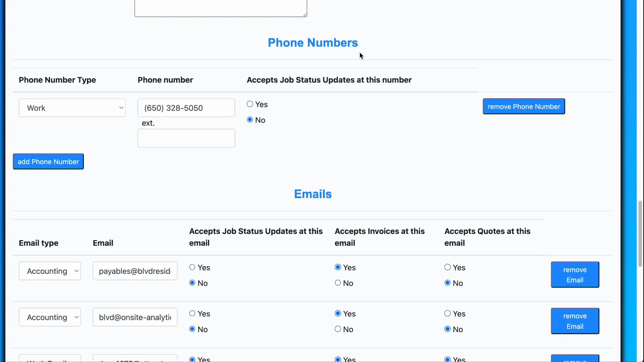Screen dimensions: 644x362
Task: Click the phone number field showing (650) 328-5050
Action: (x=186, y=108)
